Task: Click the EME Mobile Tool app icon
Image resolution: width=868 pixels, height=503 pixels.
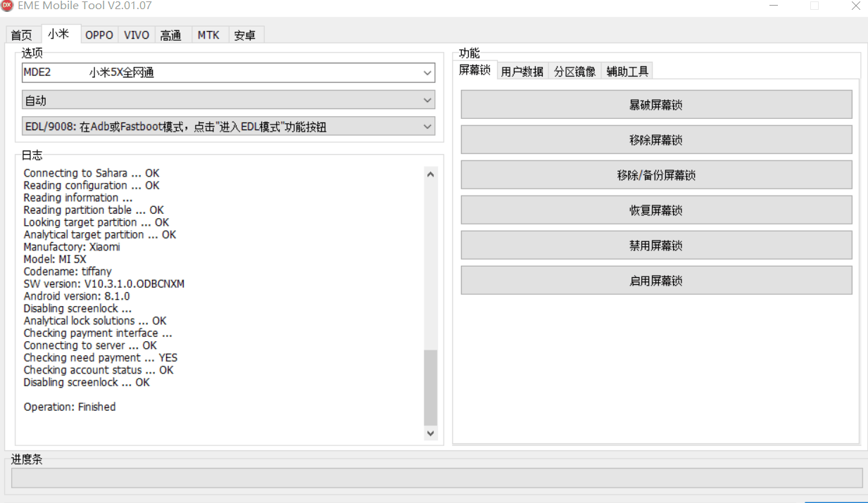Action: (x=7, y=6)
